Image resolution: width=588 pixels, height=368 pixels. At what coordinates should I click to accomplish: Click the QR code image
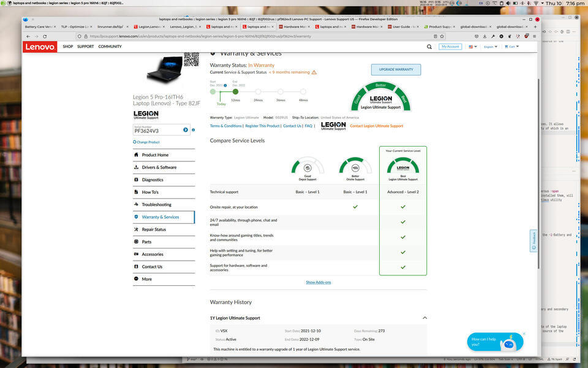click(x=191, y=59)
